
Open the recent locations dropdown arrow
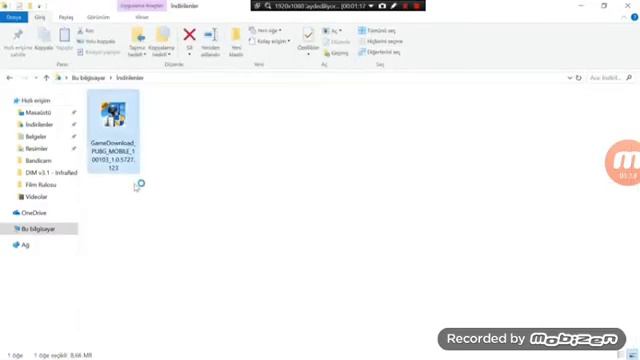pos(36,78)
